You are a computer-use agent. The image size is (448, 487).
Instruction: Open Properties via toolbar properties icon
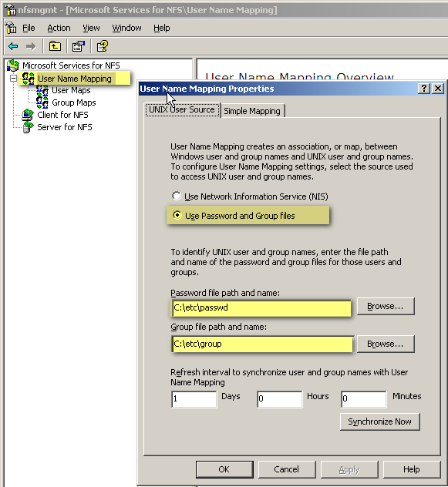[79, 46]
